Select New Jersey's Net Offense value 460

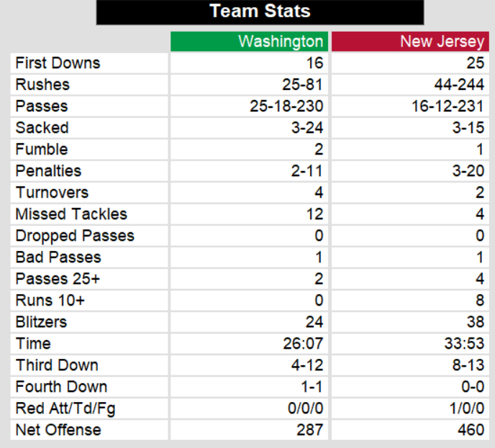point(473,430)
